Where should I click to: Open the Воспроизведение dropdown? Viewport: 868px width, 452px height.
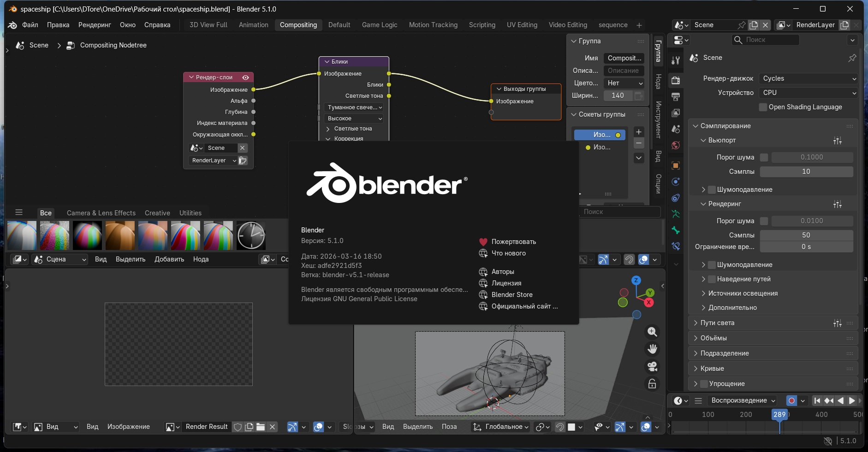pyautogui.click(x=742, y=400)
